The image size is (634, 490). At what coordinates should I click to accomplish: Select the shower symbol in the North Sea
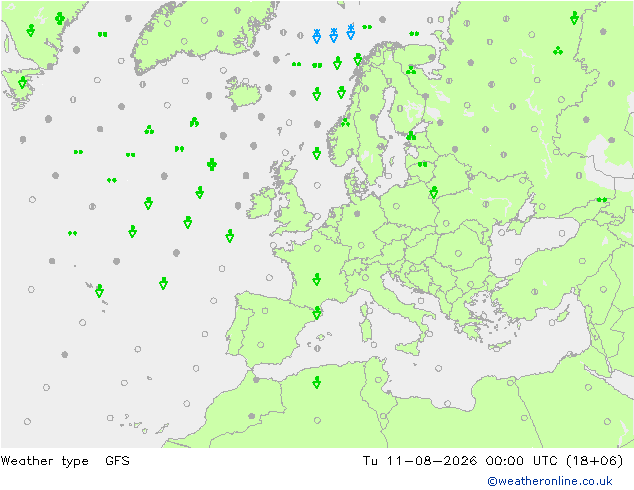pos(317,153)
